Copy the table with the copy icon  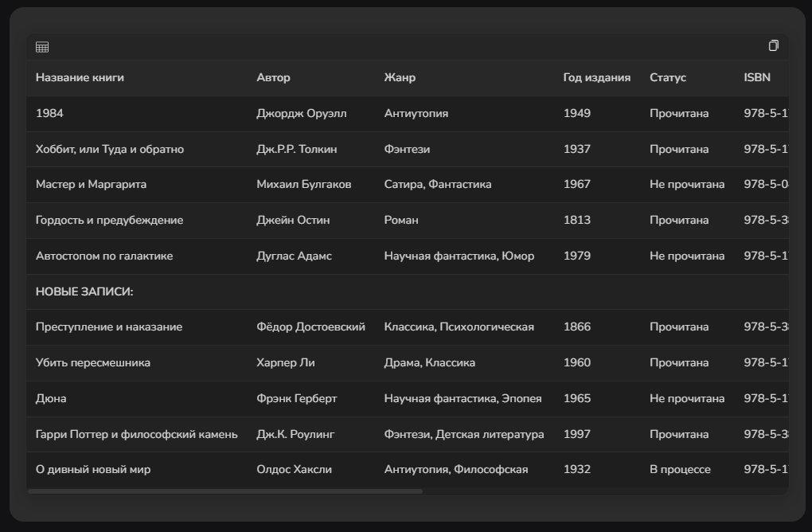773,45
